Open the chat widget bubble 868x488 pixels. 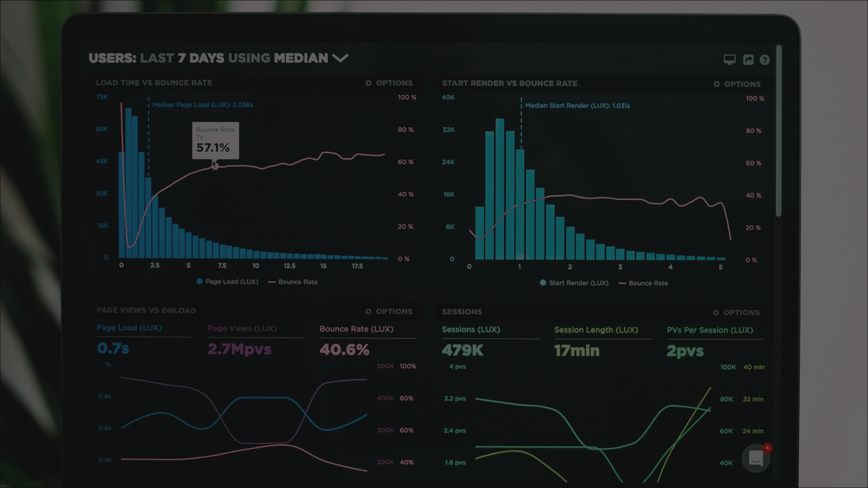(756, 458)
